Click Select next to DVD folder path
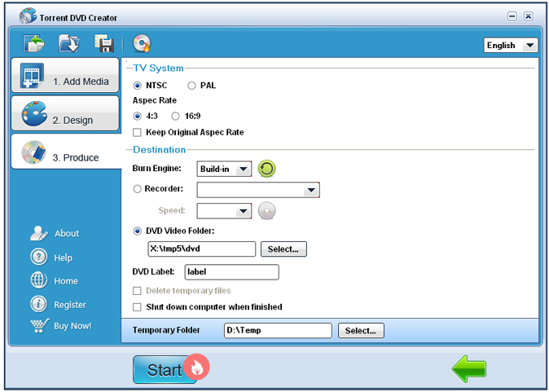This screenshot has width=549, height=392. point(283,249)
